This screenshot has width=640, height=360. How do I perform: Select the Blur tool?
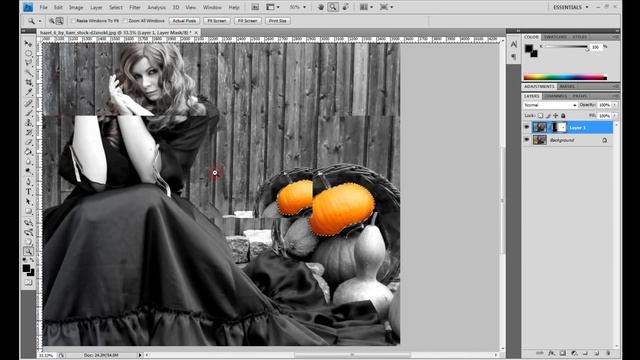(28, 162)
